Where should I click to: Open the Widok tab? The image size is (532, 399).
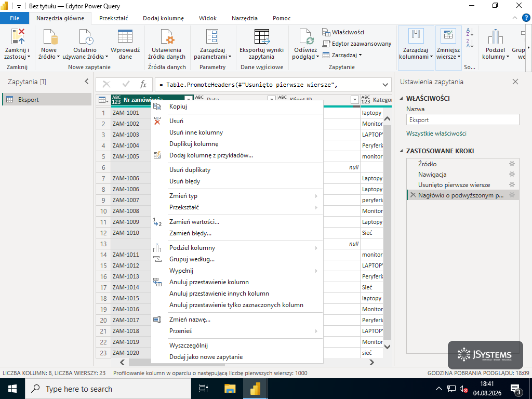208,18
